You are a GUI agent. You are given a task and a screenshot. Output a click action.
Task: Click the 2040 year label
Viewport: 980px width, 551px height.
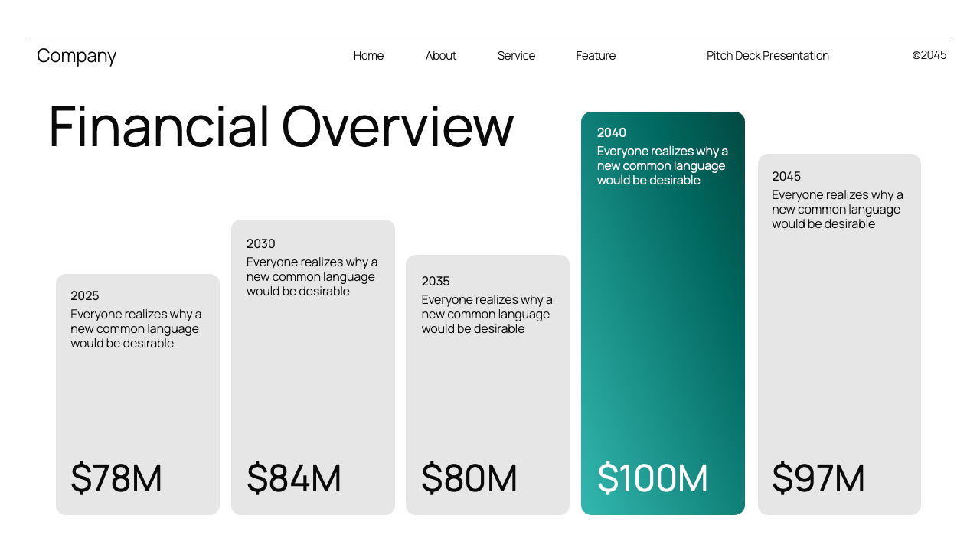pyautogui.click(x=612, y=132)
